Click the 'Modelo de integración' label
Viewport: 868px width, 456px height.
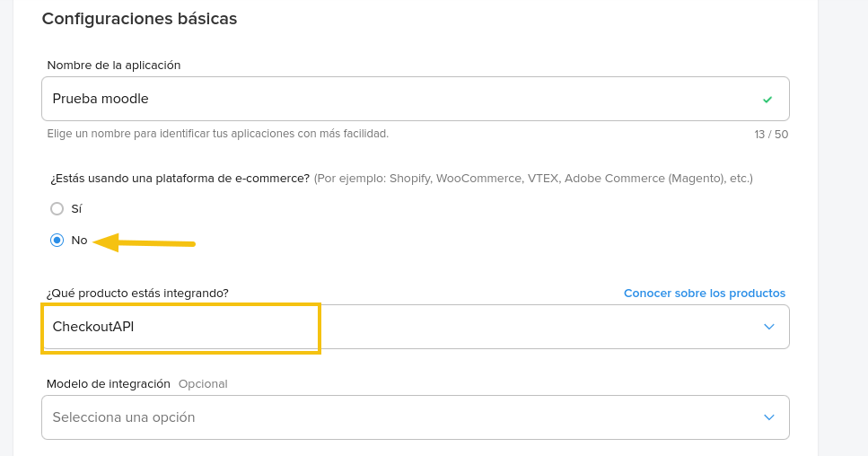point(108,384)
